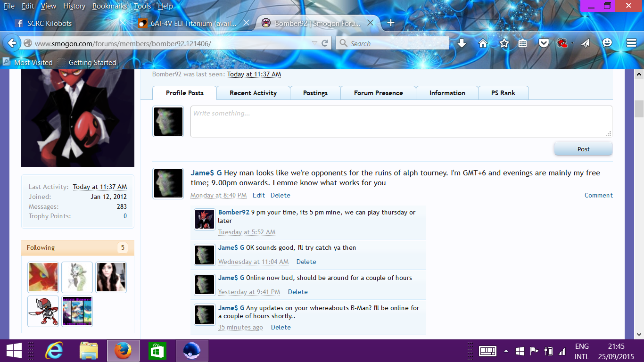This screenshot has height=362, width=644.
Task: Select the Postings tab
Action: (315, 93)
